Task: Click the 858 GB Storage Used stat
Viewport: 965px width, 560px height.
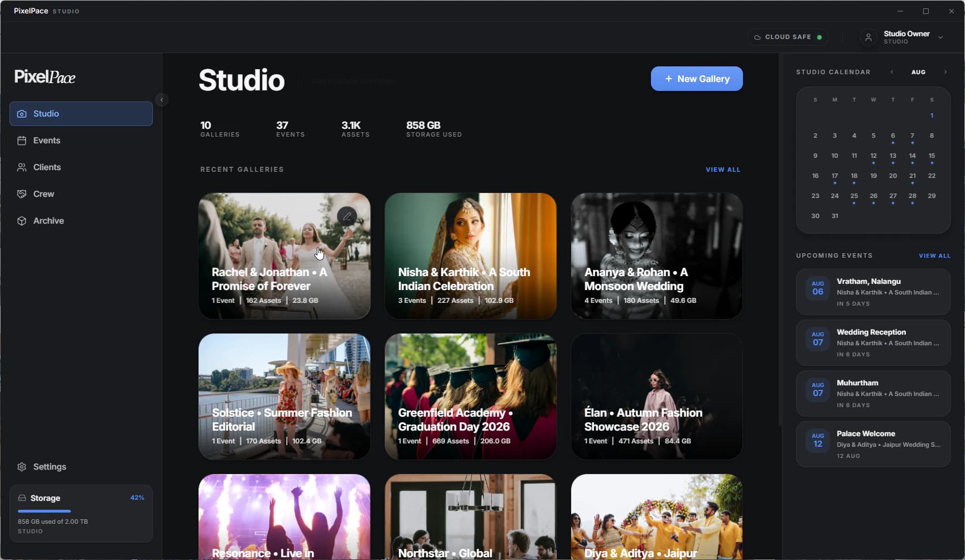Action: coord(434,129)
